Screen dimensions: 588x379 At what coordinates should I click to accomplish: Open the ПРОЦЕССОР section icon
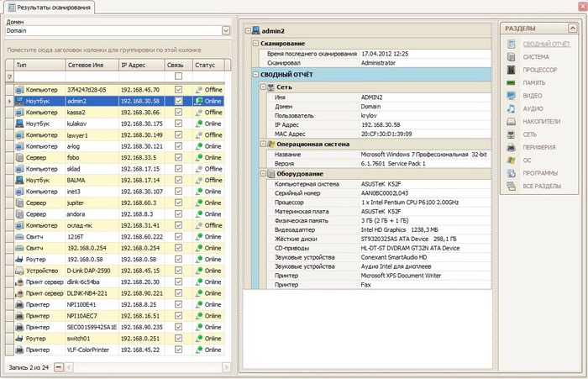point(511,71)
